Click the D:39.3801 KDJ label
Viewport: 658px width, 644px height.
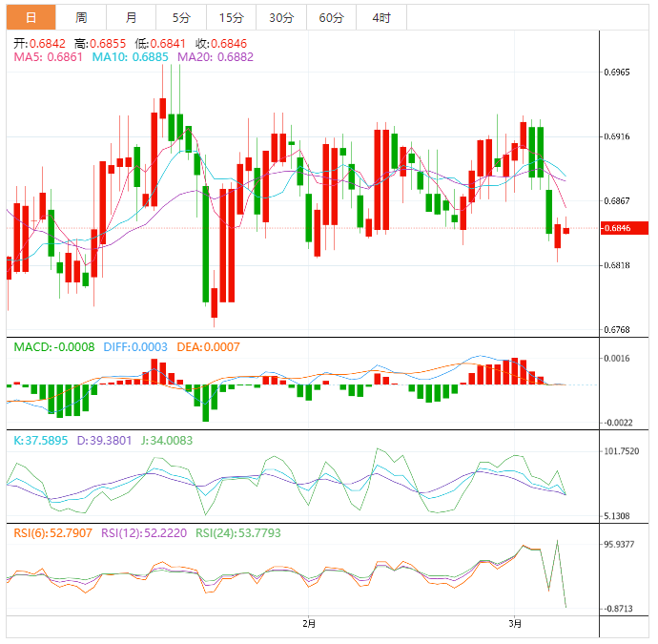104,441
